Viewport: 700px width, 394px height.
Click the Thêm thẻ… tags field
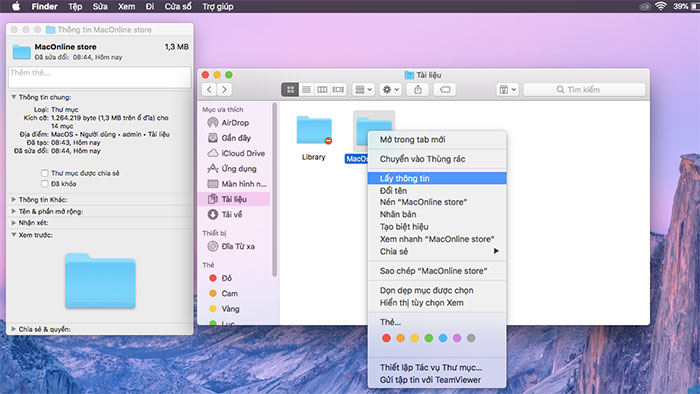click(100, 77)
